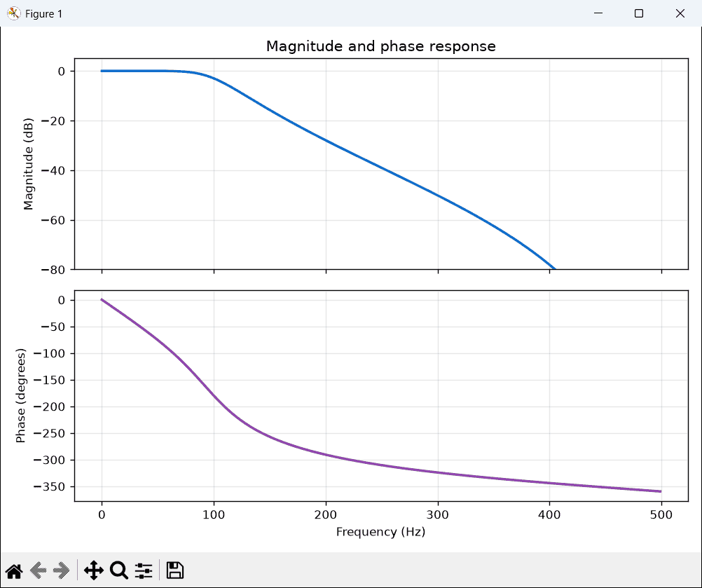702x588 pixels.
Task: Click the '−200' phase tick label
Action: pyautogui.click(x=49, y=406)
